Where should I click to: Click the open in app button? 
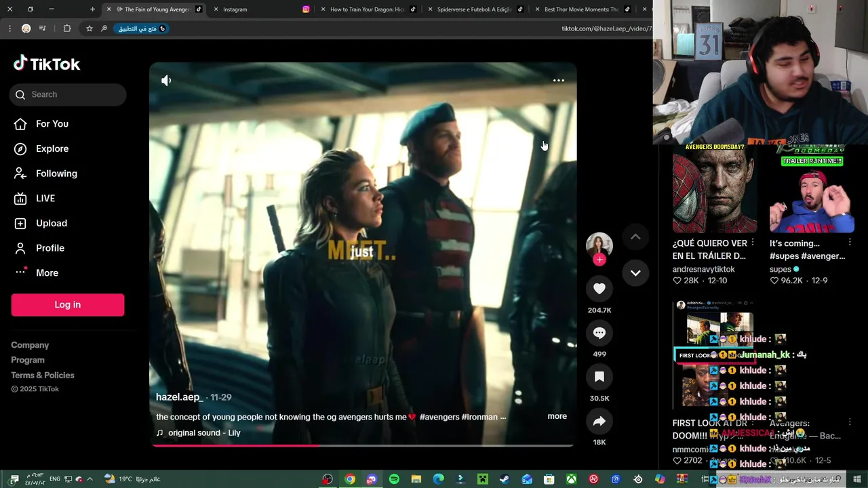(x=141, y=28)
